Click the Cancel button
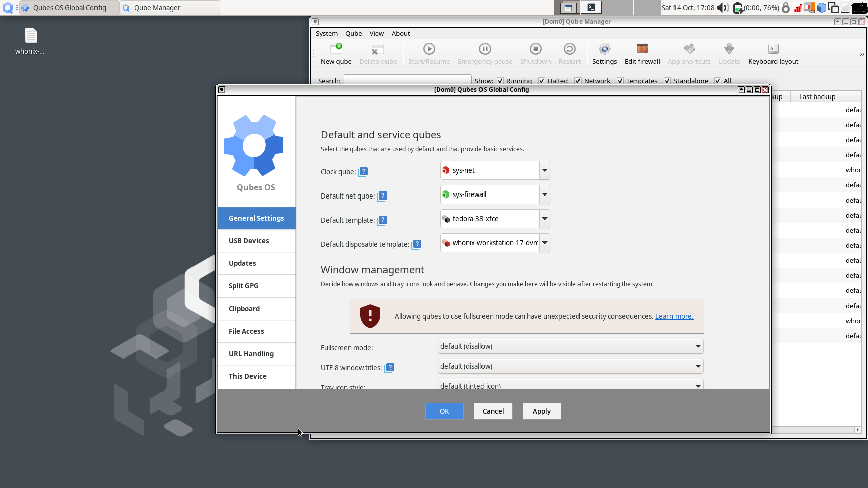The width and height of the screenshot is (868, 488). (x=493, y=411)
